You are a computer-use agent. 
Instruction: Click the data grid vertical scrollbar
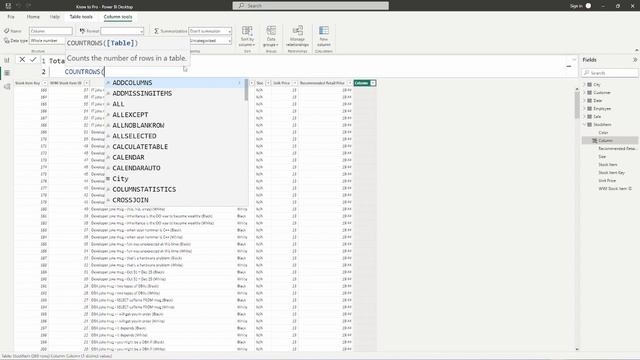pos(577,105)
